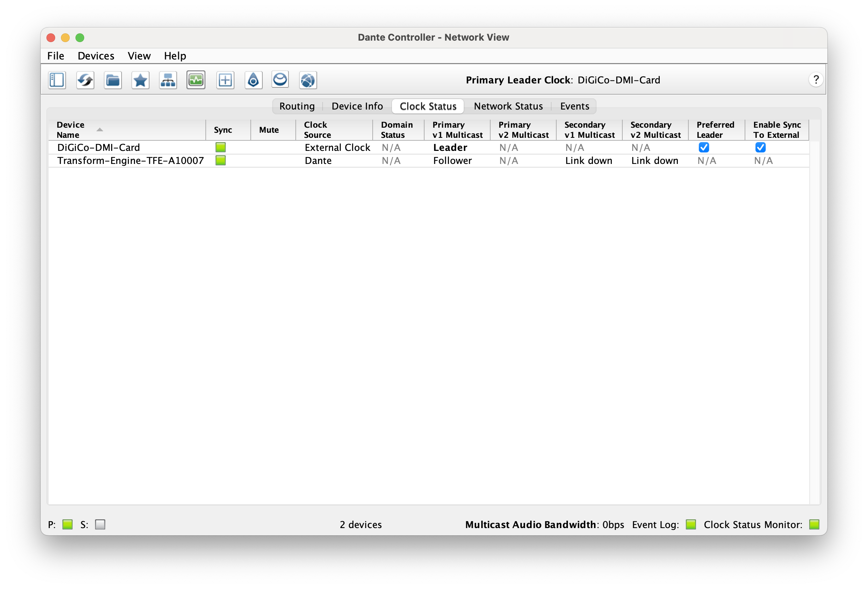This screenshot has height=589, width=868.
Task: Click the primary network P status indicator
Action: 67,525
